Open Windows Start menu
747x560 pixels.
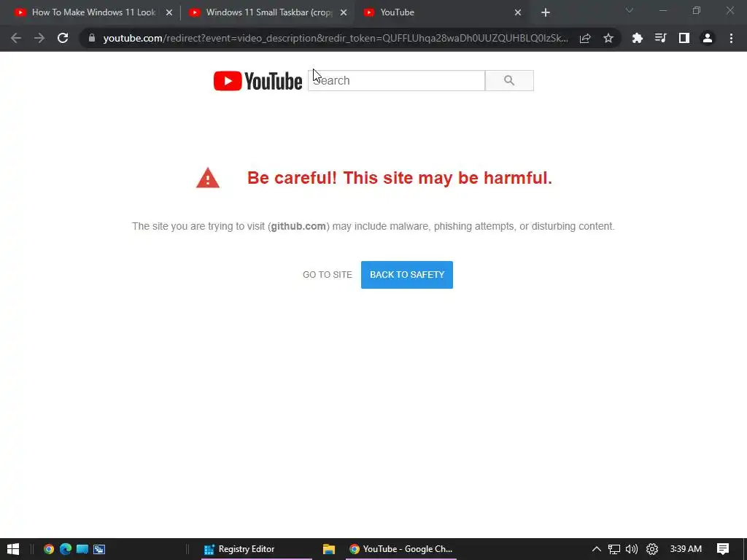pos(13,549)
